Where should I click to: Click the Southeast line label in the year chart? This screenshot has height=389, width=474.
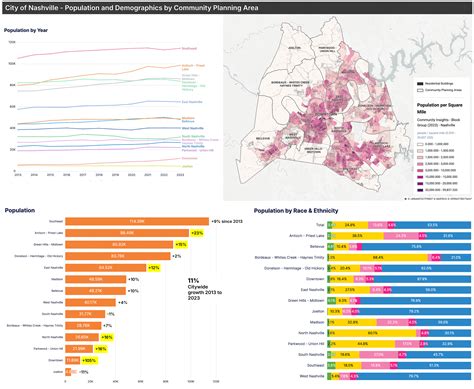189,49
